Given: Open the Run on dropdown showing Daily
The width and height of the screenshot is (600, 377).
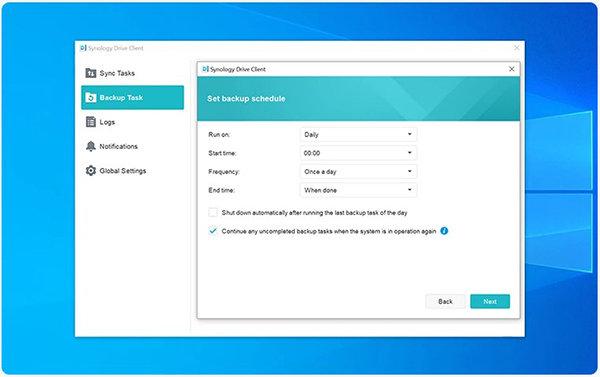Looking at the screenshot, I should 358,134.
